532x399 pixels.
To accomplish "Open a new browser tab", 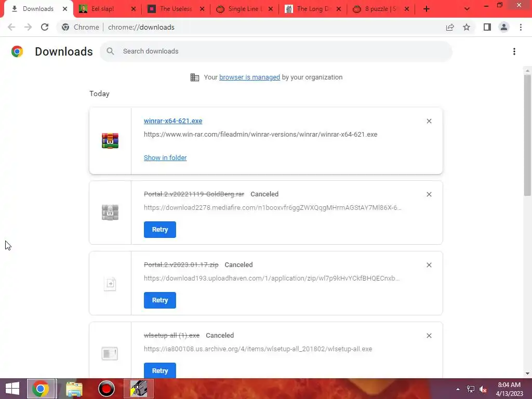I will tap(427, 9).
